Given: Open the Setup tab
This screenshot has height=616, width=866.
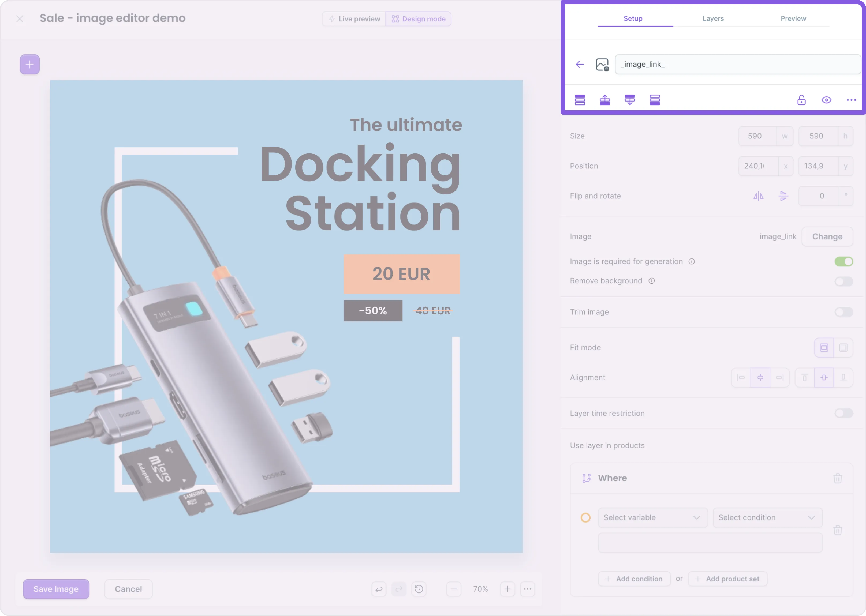Looking at the screenshot, I should coord(633,18).
